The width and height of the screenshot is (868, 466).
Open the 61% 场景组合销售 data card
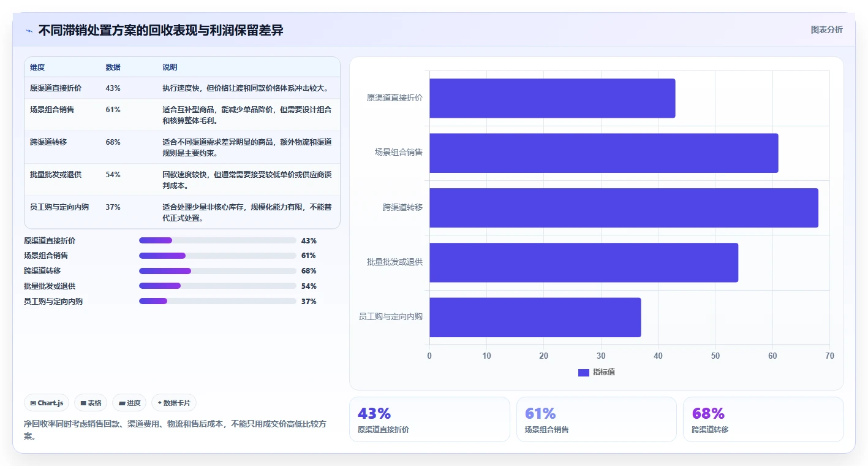click(x=597, y=419)
